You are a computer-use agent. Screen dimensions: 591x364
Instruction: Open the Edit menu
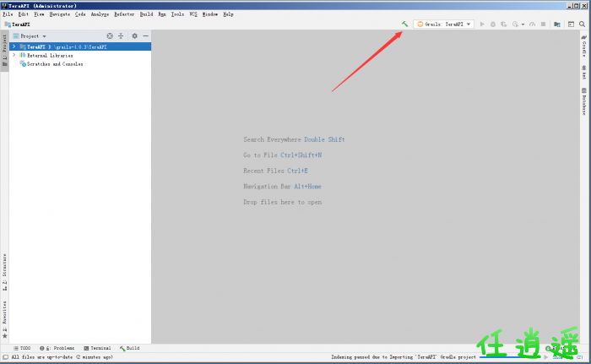click(x=24, y=14)
